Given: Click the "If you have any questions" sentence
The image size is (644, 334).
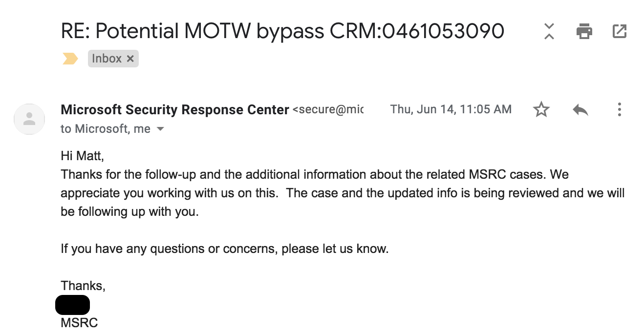Looking at the screenshot, I should (x=224, y=249).
